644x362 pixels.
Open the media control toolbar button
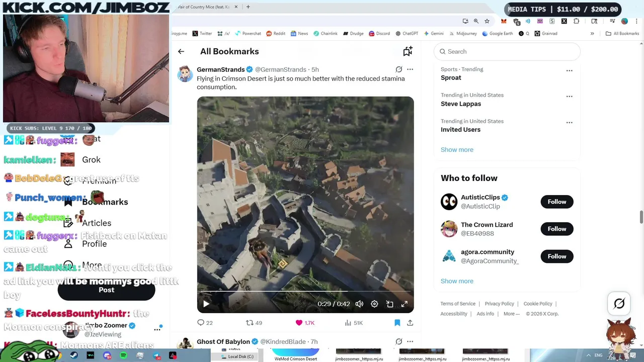(x=612, y=21)
